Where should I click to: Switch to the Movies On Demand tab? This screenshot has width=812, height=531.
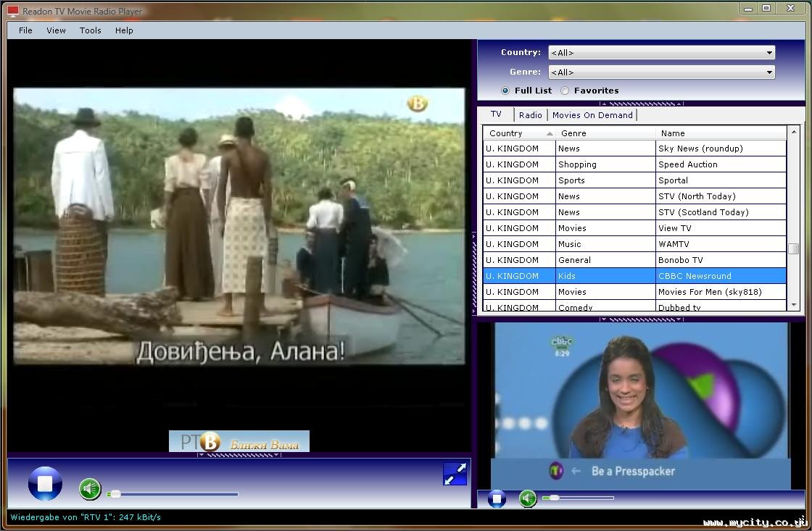[x=592, y=115]
